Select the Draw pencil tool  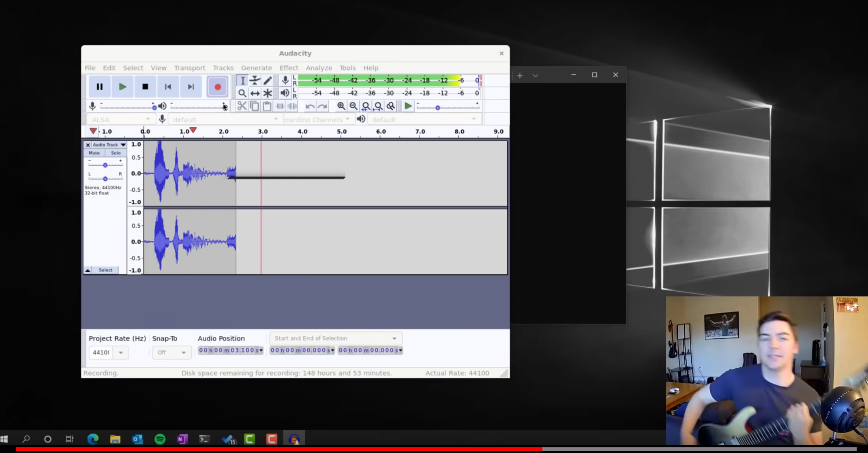(268, 80)
